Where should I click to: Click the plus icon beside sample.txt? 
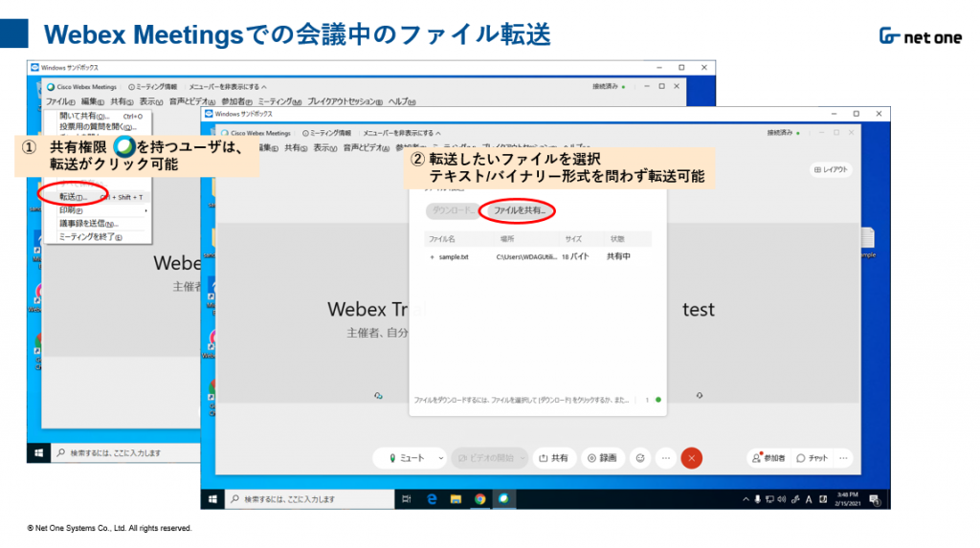pos(432,257)
